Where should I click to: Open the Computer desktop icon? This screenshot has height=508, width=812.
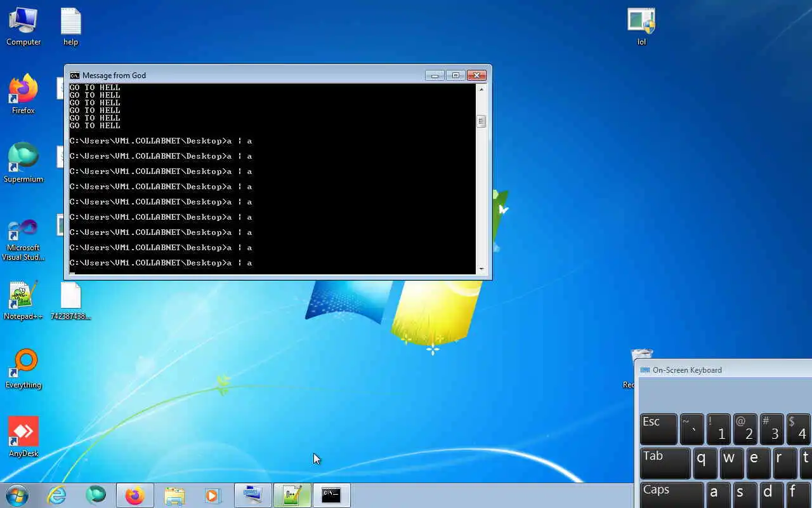point(23,27)
